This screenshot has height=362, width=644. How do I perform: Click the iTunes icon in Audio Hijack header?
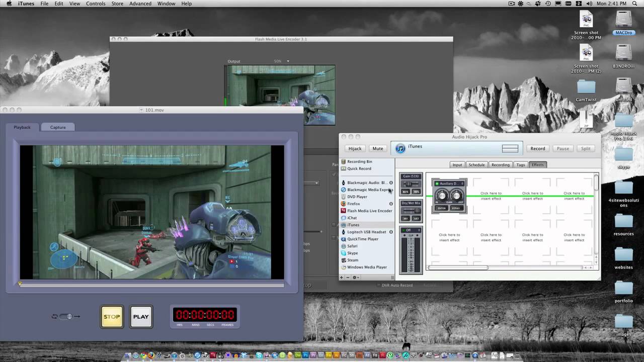(400, 148)
